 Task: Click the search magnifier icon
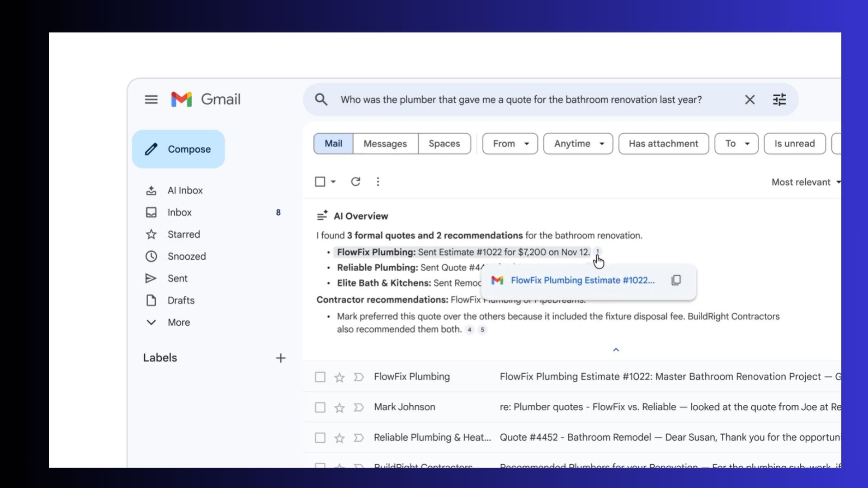point(321,99)
